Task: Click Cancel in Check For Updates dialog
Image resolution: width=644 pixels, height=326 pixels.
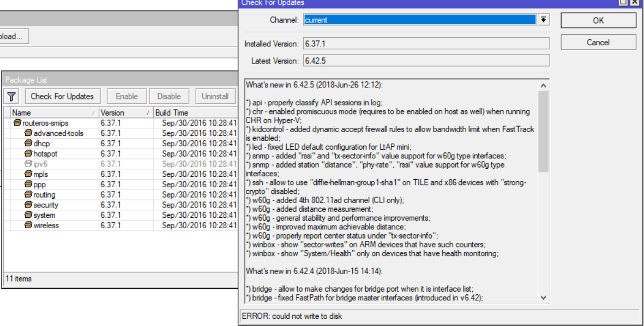Action: [x=598, y=43]
